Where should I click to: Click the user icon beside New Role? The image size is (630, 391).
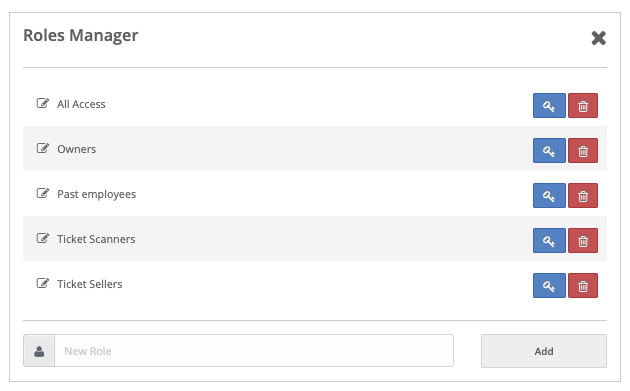39,351
